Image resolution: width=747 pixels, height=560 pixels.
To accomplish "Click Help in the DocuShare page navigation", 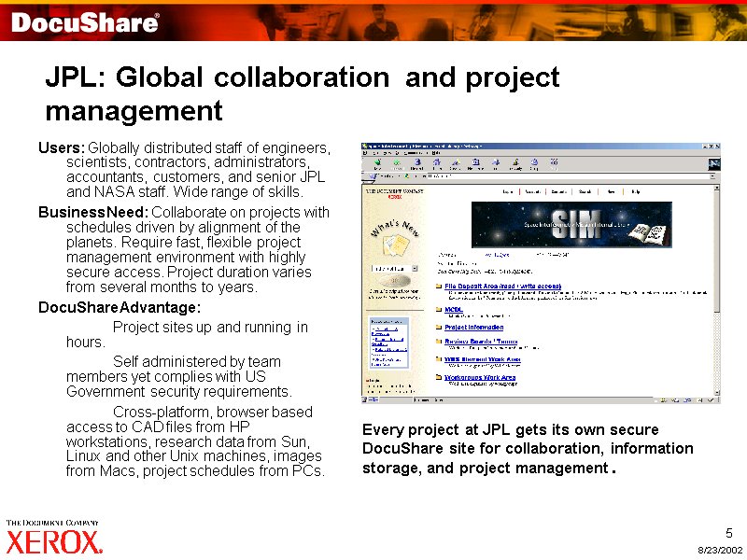I will click(636, 191).
